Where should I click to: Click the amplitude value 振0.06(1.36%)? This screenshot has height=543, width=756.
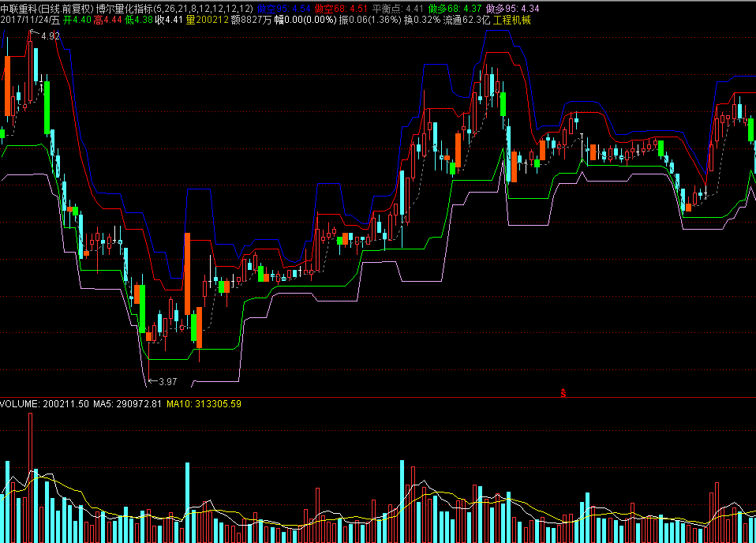[370, 20]
